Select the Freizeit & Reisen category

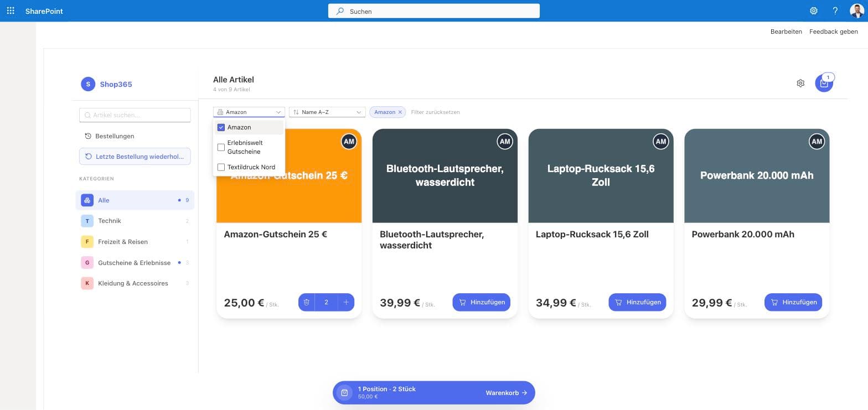click(x=135, y=242)
